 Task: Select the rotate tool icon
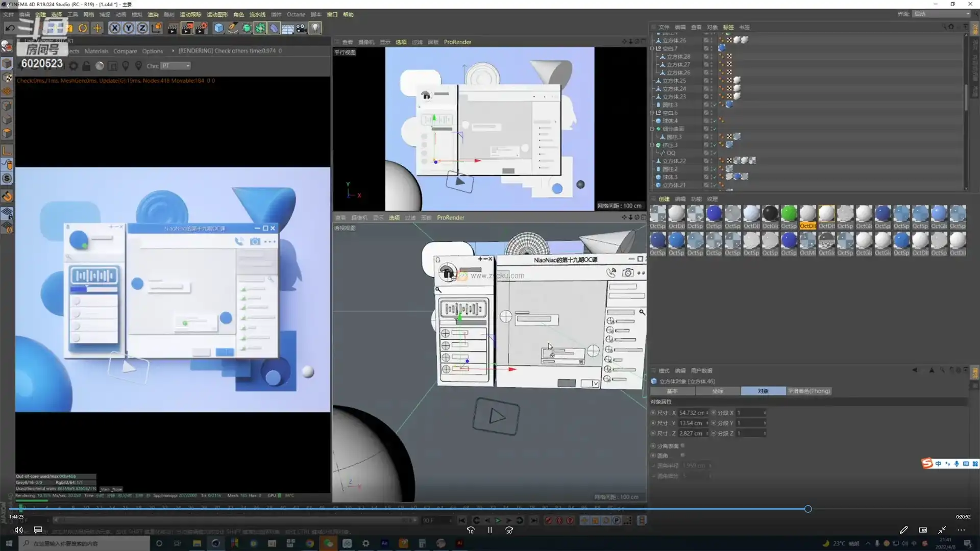tap(83, 28)
